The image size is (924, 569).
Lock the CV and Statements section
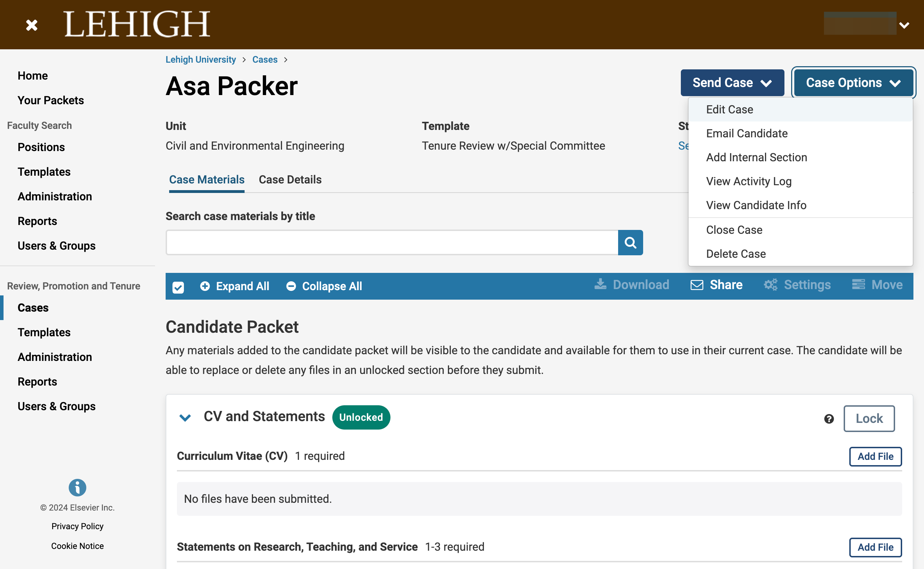click(x=869, y=418)
